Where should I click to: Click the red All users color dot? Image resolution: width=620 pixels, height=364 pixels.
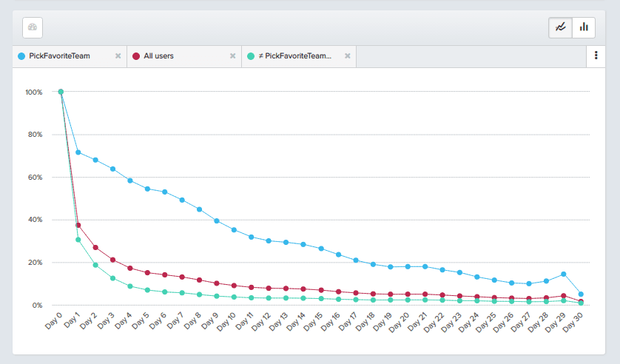click(x=136, y=56)
